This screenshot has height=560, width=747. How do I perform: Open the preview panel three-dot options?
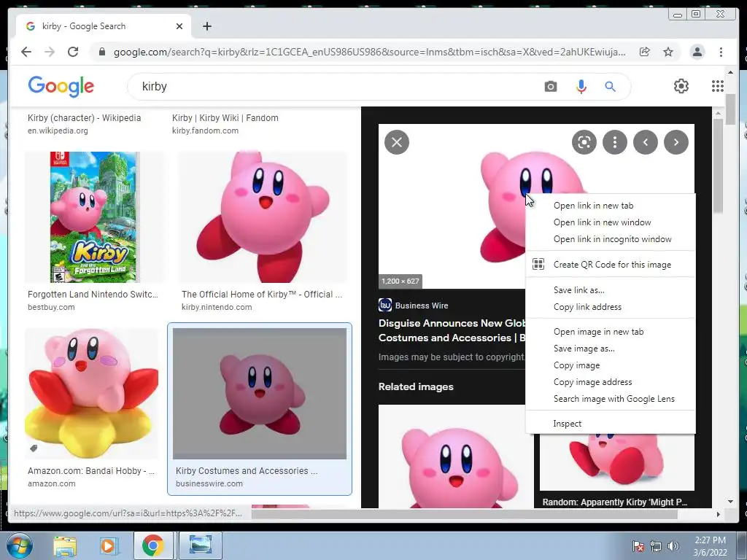[x=614, y=142]
